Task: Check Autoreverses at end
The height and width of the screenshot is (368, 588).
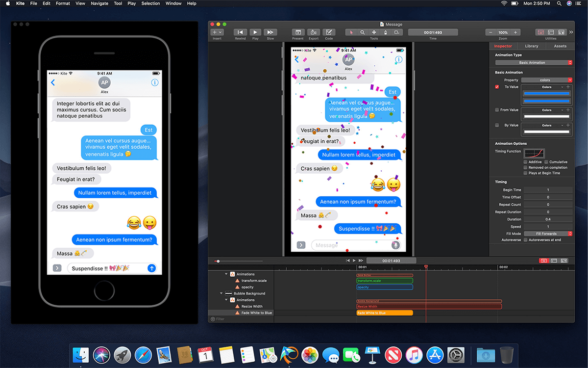Action: [x=526, y=240]
